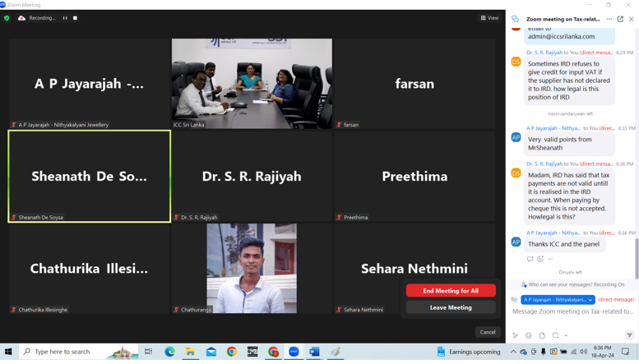
Task: Click the 'Zoom meeting on Tax-relat...' chat title
Action: 563,19
